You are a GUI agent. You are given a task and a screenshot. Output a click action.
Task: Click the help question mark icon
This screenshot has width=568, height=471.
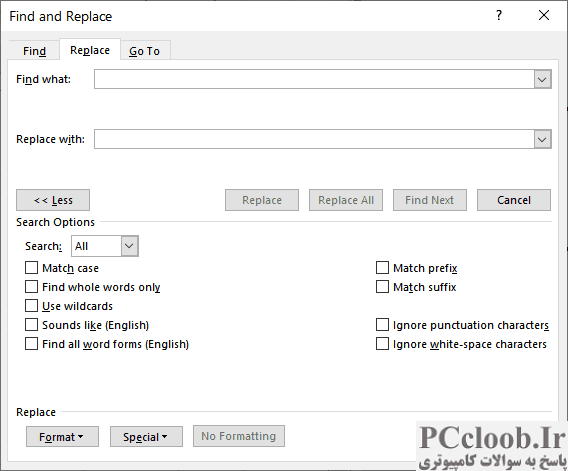click(499, 16)
